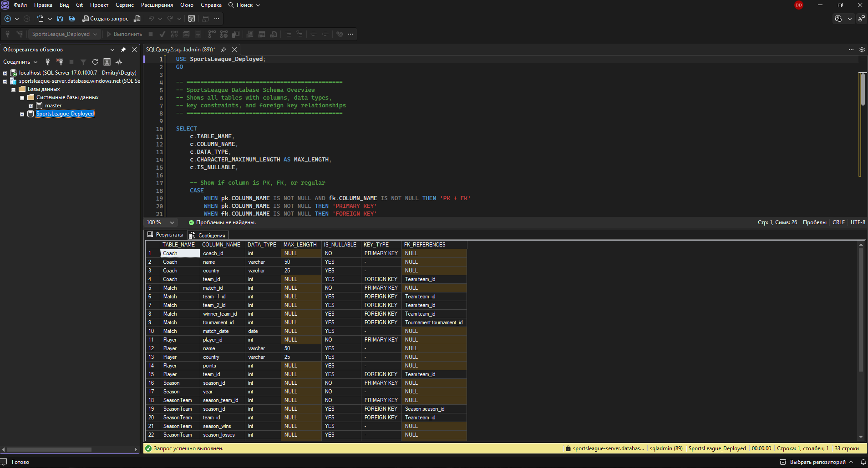Click the Include Actual Execution Plan icon
The height and width of the screenshot is (468, 868).
tap(212, 34)
